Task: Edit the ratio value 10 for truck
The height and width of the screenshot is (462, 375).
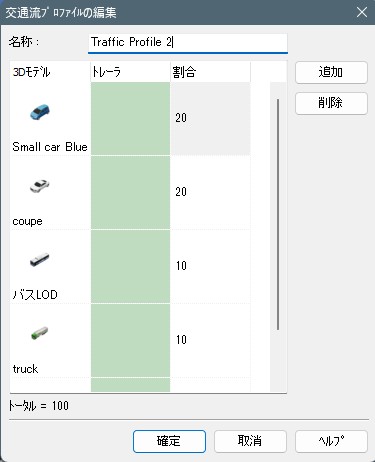Action: coord(210,341)
